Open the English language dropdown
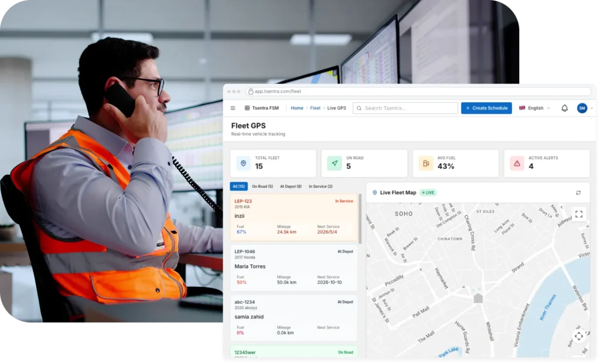Screen dimensions: 600x364 [x=534, y=108]
